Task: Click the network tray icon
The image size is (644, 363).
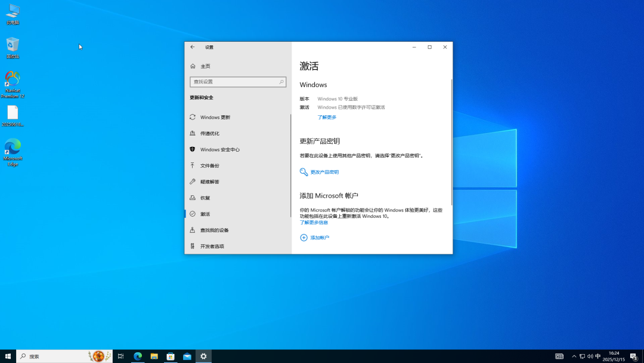Action: click(582, 356)
